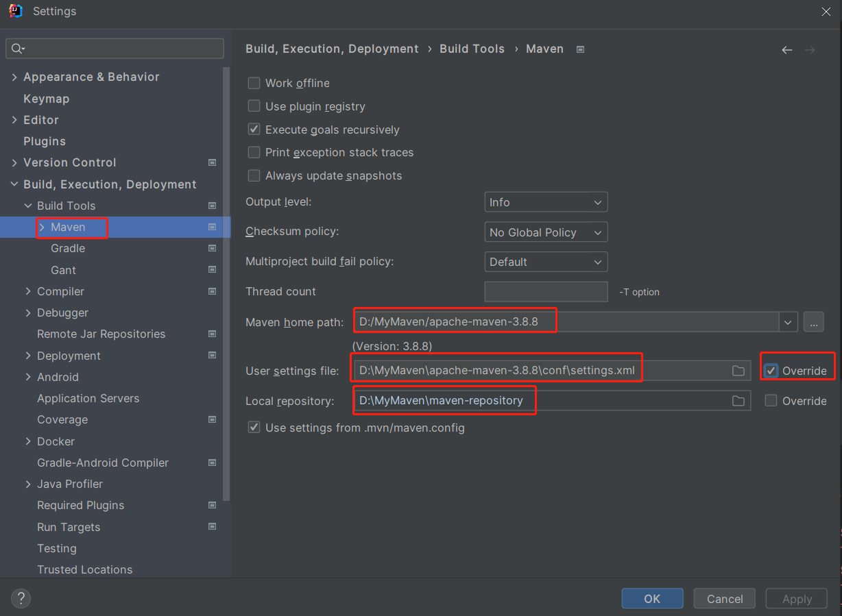Viewport: 842px width, 616px height.
Task: Click project-level icon beside Maven breadcrumb
Action: tap(580, 49)
